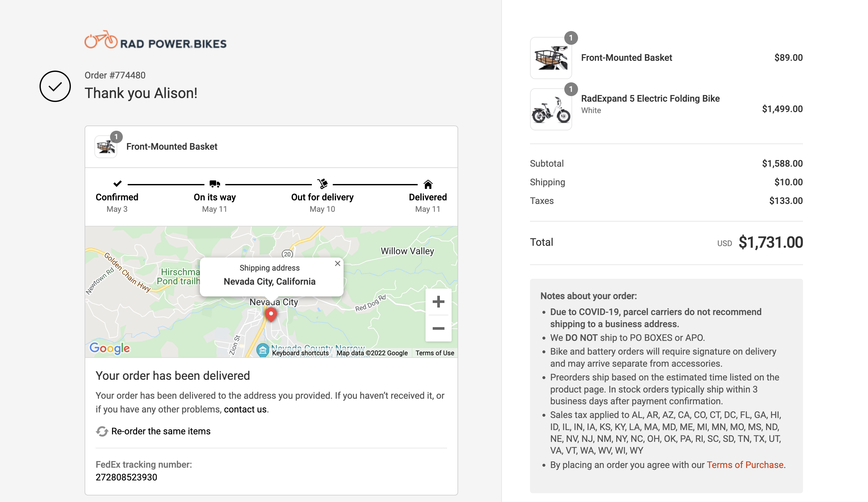Image resolution: width=868 pixels, height=502 pixels.
Task: Open the map Terms of Use
Action: coord(434,353)
